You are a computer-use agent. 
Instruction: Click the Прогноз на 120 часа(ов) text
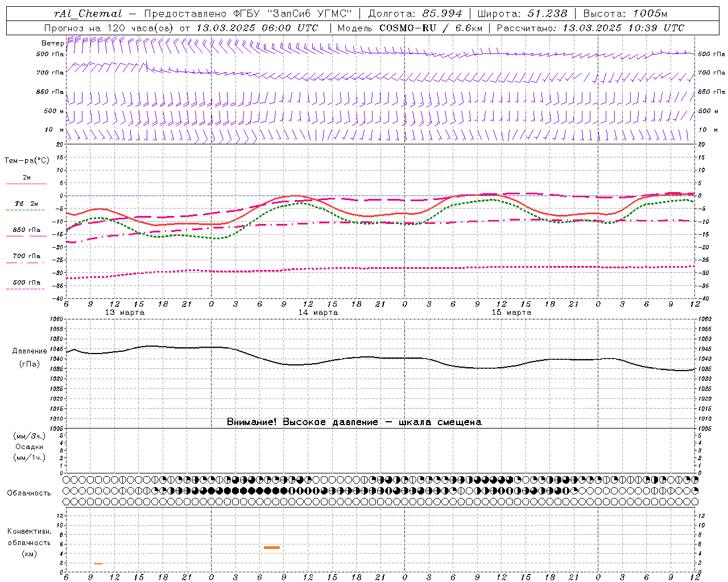click(109, 28)
